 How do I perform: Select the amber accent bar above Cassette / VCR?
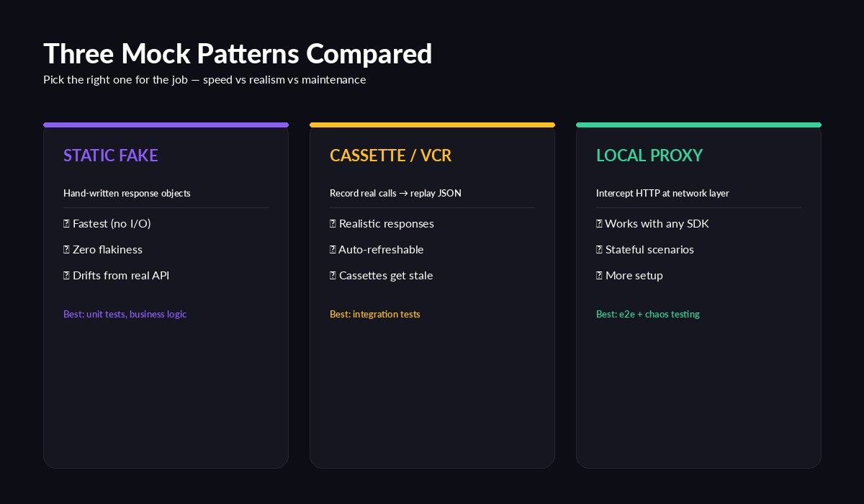click(432, 125)
